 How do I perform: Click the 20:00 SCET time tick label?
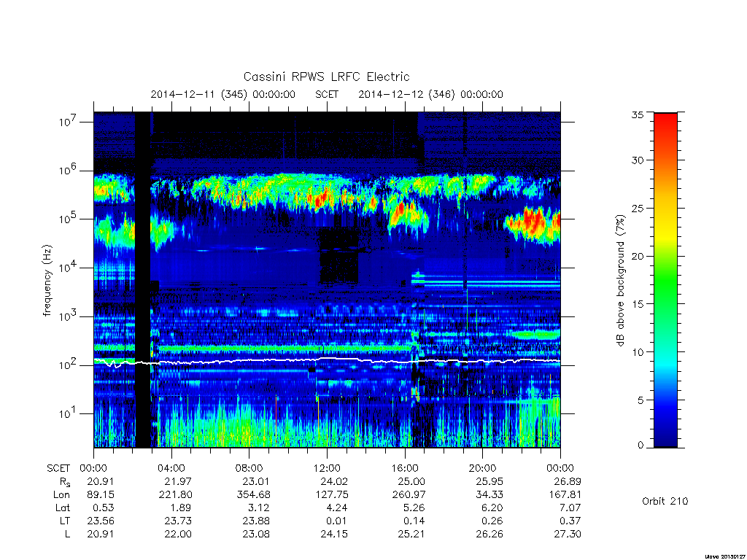(483, 468)
